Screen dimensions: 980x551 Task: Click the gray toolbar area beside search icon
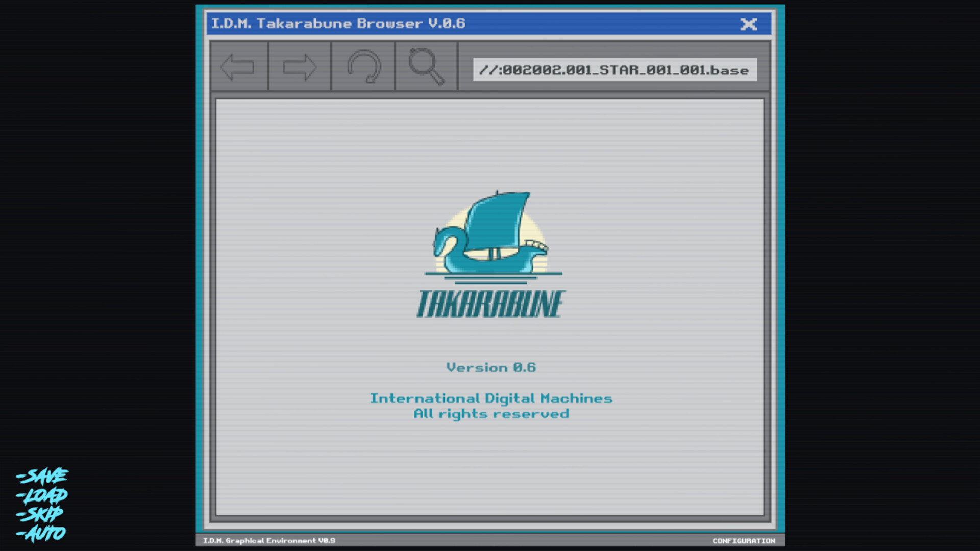coord(465,67)
